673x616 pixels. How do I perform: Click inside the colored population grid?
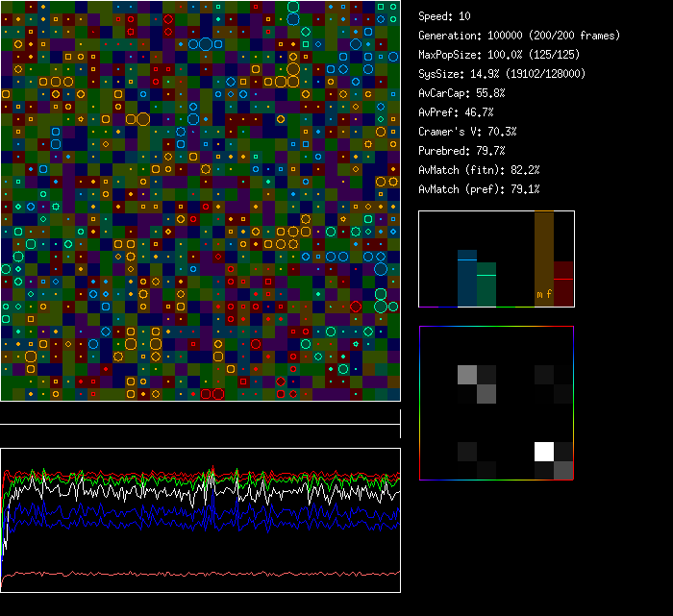tap(200, 200)
